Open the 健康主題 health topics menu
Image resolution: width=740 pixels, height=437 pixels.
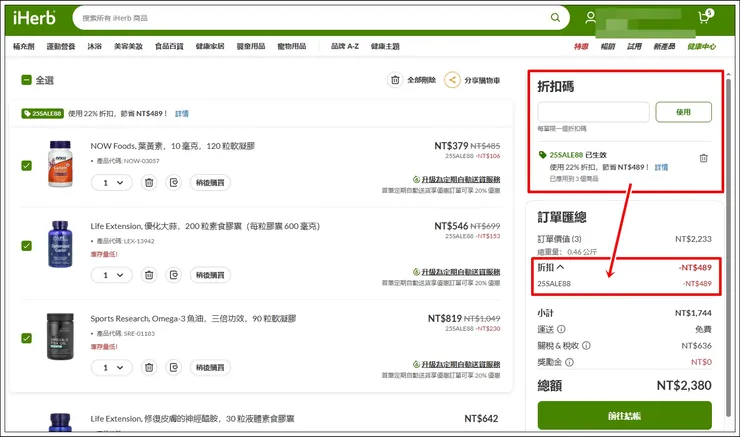point(385,46)
